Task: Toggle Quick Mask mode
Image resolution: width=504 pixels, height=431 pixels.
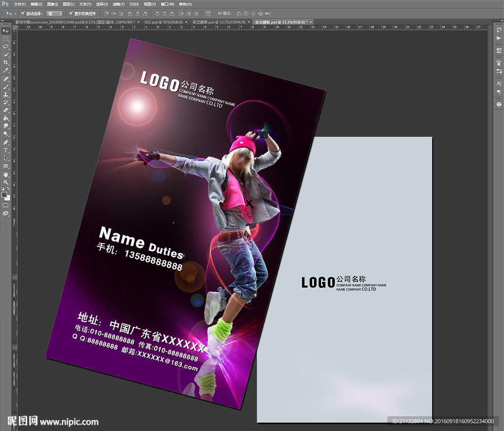Action: click(6, 205)
